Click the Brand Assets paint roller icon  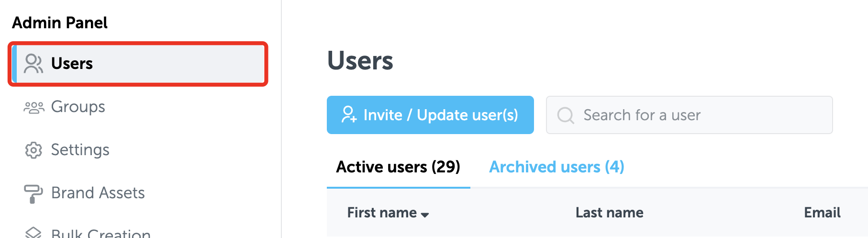click(x=33, y=193)
